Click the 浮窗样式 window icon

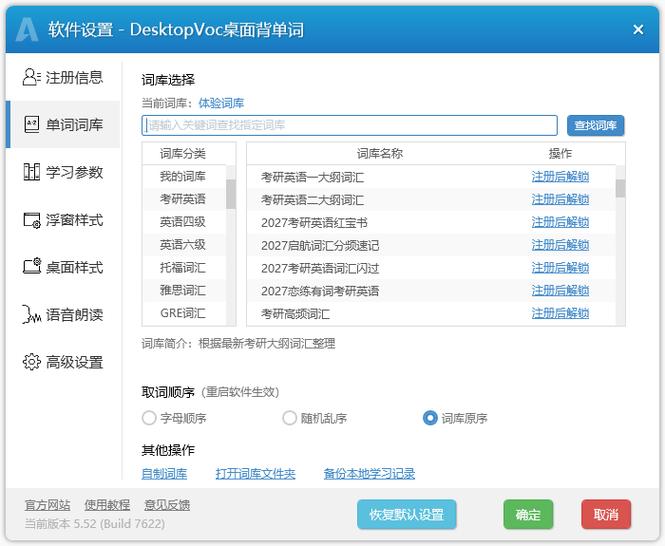click(x=31, y=220)
